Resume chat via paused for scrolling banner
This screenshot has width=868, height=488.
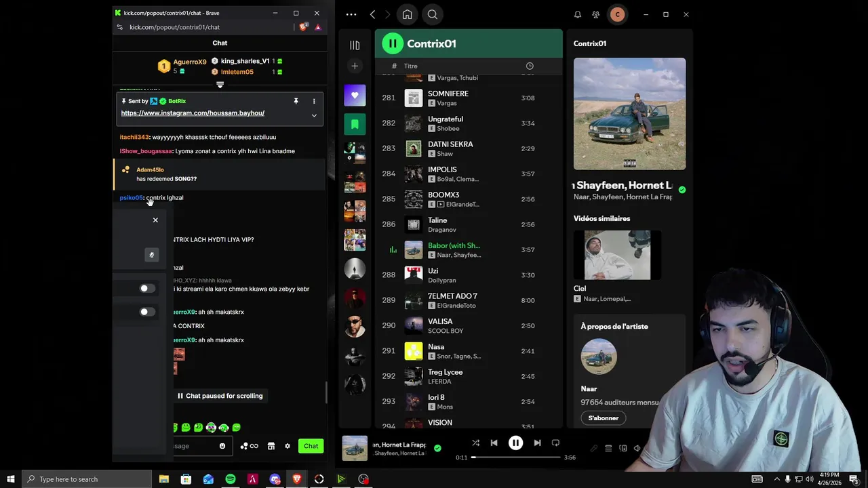pos(220,396)
